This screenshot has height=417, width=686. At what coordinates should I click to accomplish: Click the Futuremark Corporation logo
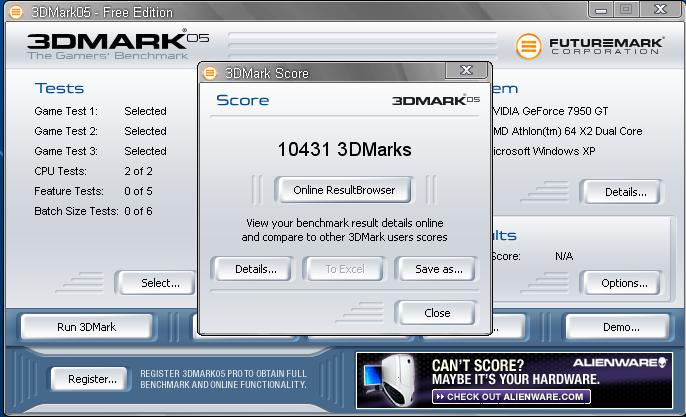coord(589,46)
